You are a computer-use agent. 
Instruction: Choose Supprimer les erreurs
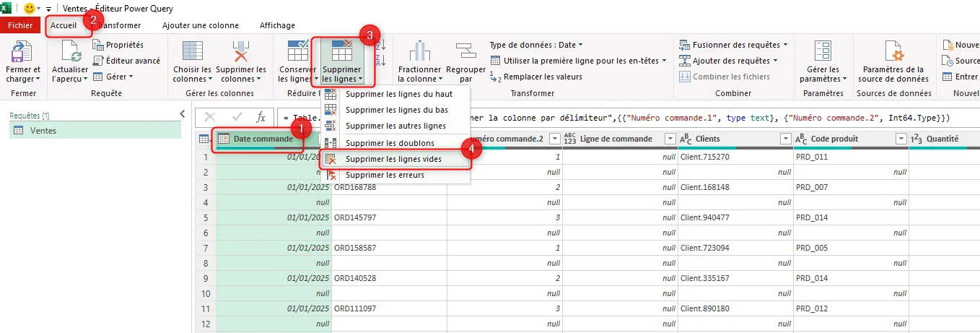click(x=395, y=175)
